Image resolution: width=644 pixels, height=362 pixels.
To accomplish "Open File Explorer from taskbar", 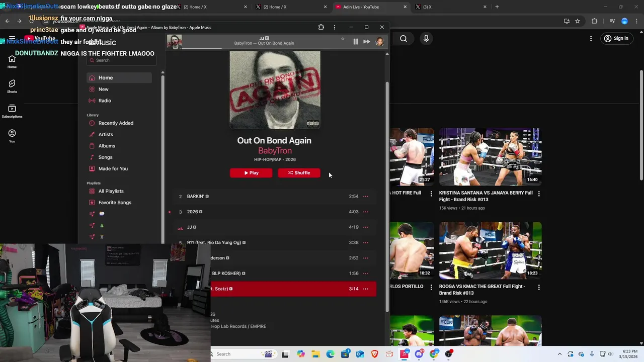I will [x=315, y=354].
